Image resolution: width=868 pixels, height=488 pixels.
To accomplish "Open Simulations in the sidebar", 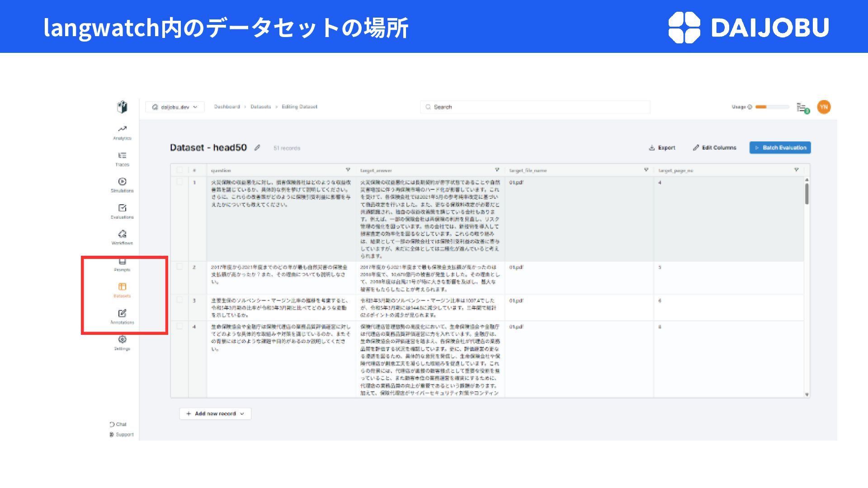I will click(122, 185).
